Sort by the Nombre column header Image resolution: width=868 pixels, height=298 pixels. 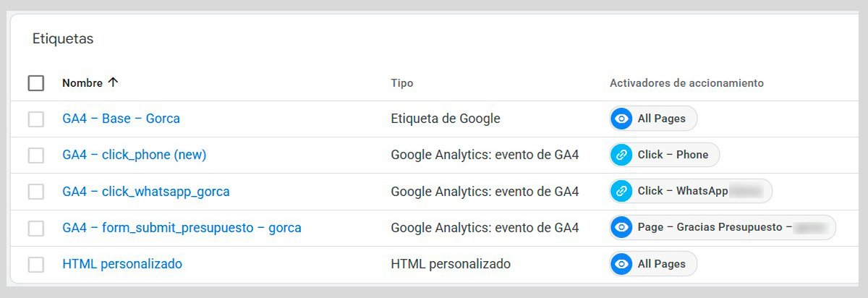click(x=82, y=83)
